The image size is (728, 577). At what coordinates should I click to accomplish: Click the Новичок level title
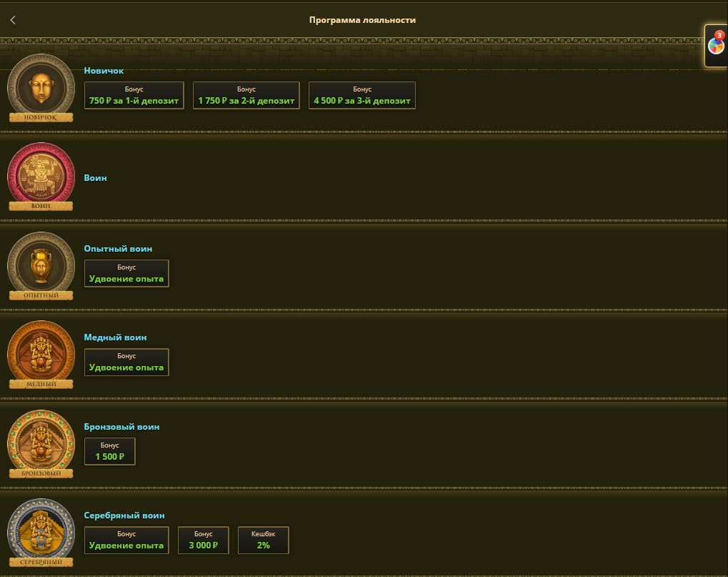[x=104, y=71]
